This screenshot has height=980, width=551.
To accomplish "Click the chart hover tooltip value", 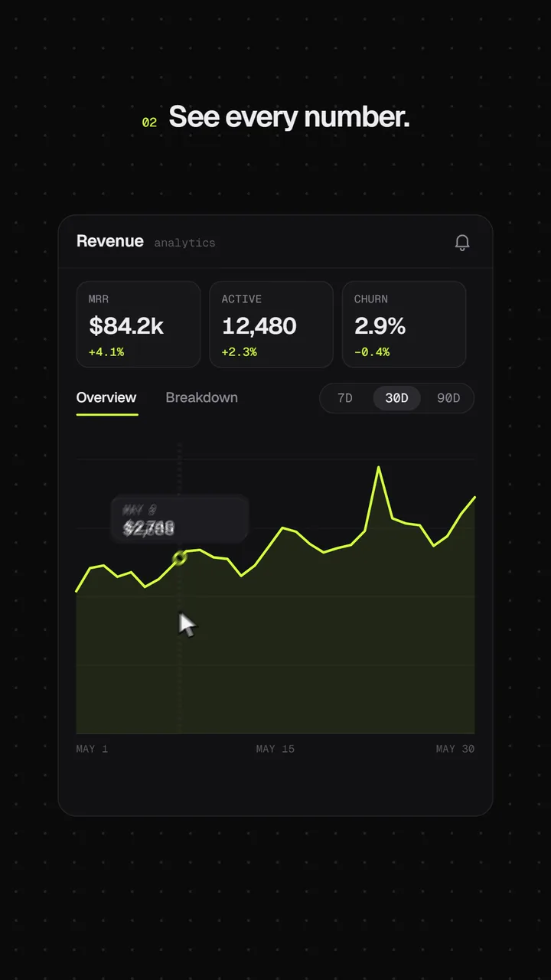I will pyautogui.click(x=149, y=528).
